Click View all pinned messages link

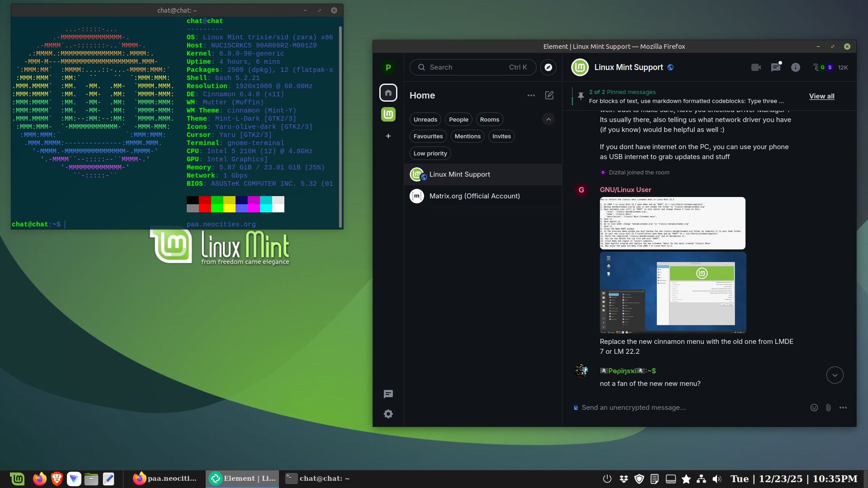(x=821, y=96)
